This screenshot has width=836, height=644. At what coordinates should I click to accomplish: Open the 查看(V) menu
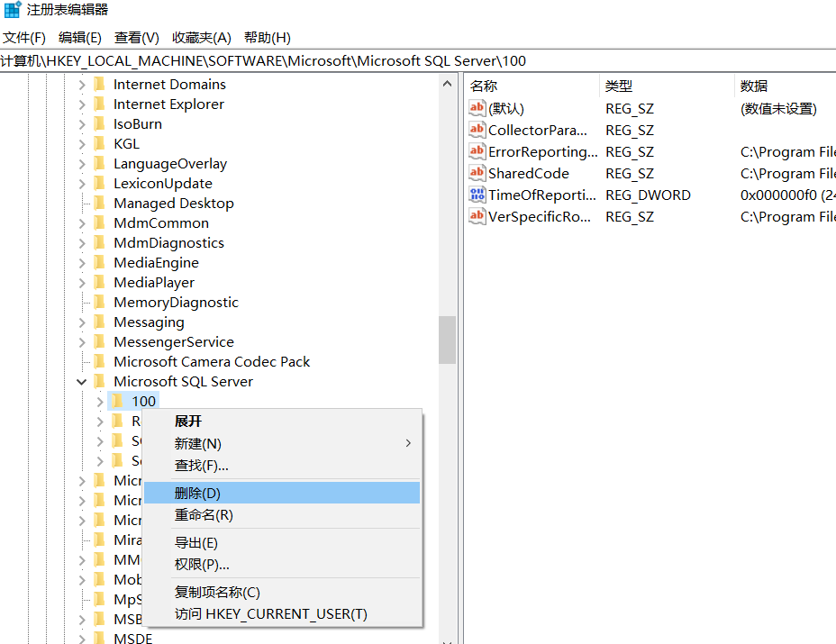[x=137, y=38]
